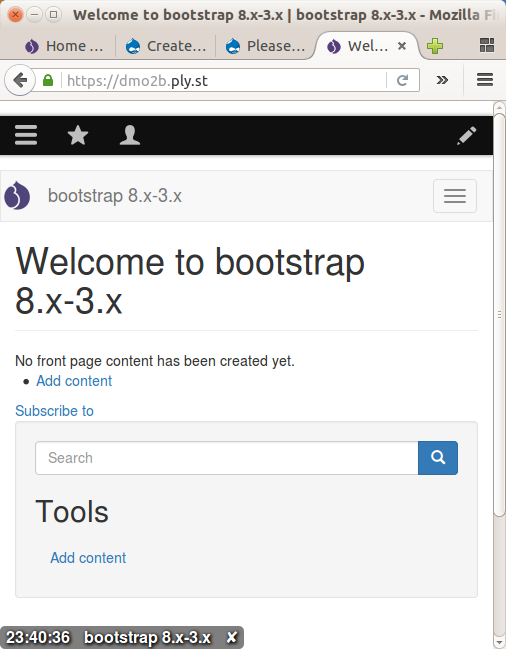The width and height of the screenshot is (506, 649).
Task: Go back with the browser back arrow
Action: 20,80
